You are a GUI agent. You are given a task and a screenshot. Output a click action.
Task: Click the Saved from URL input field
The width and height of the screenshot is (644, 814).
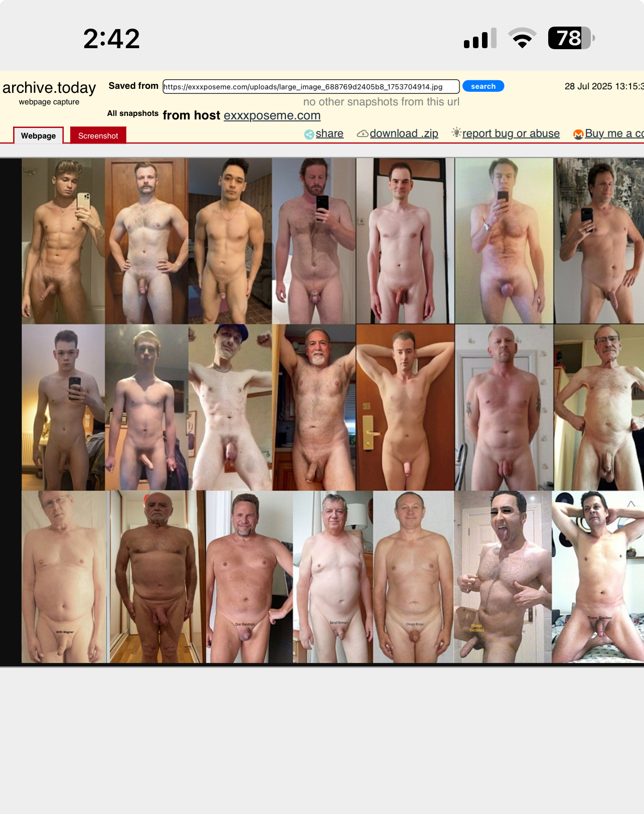point(311,87)
